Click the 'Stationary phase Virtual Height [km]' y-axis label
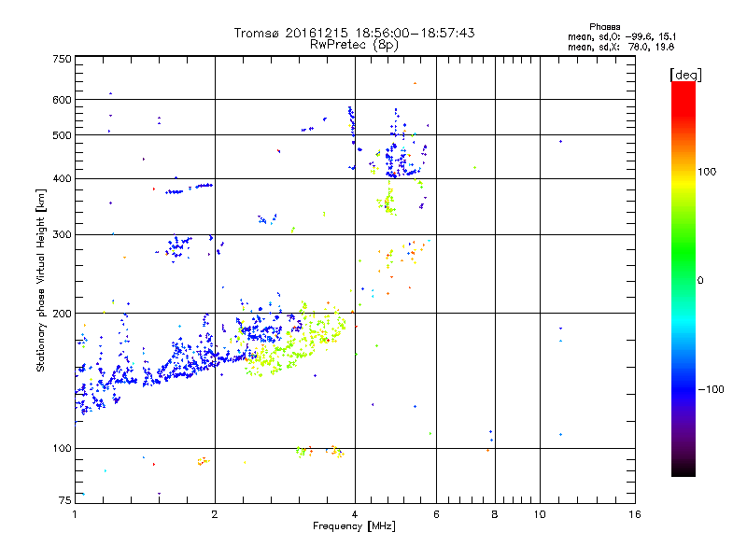The image size is (747, 560). [x=41, y=280]
